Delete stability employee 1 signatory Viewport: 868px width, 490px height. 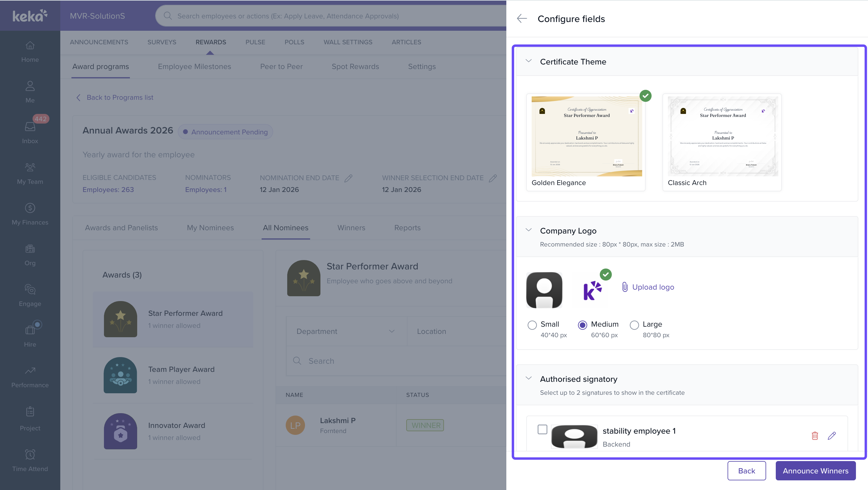click(814, 435)
